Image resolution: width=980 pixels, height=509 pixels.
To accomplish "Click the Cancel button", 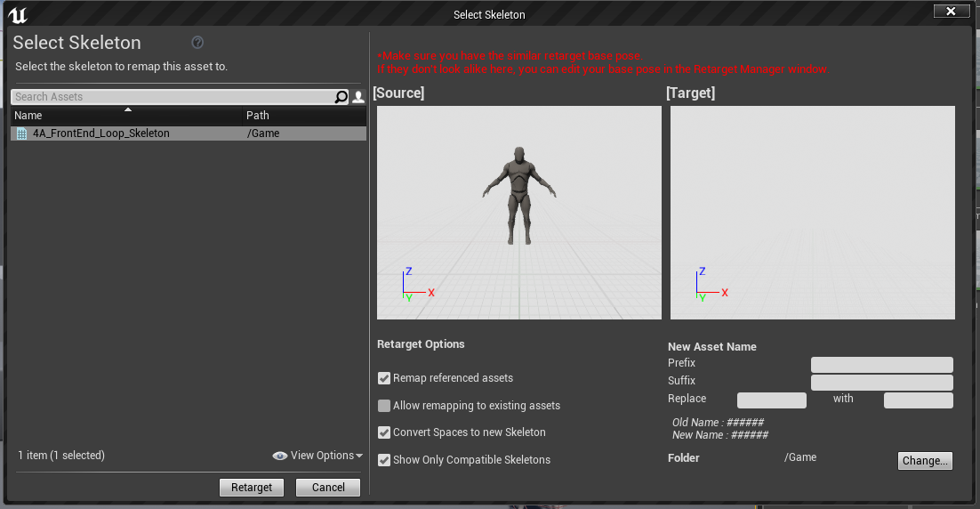I will 328,488.
